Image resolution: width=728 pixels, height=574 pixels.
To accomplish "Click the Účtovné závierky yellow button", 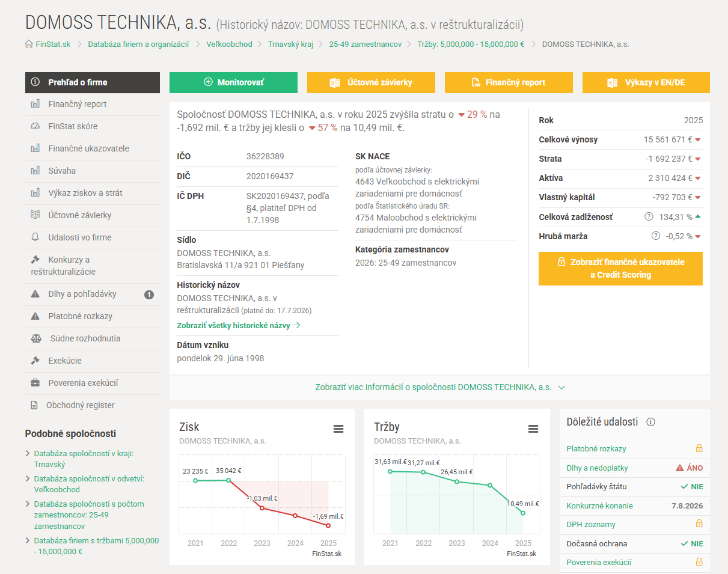I will tap(371, 82).
